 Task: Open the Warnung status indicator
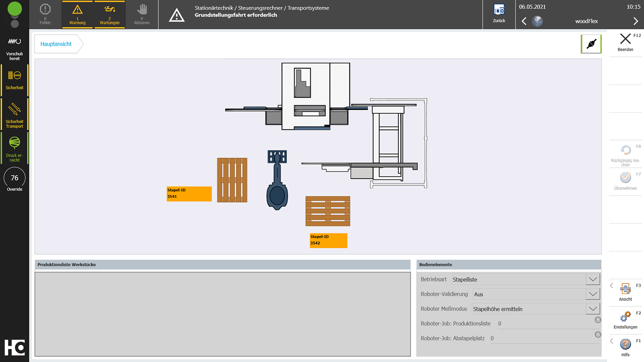(x=77, y=14)
